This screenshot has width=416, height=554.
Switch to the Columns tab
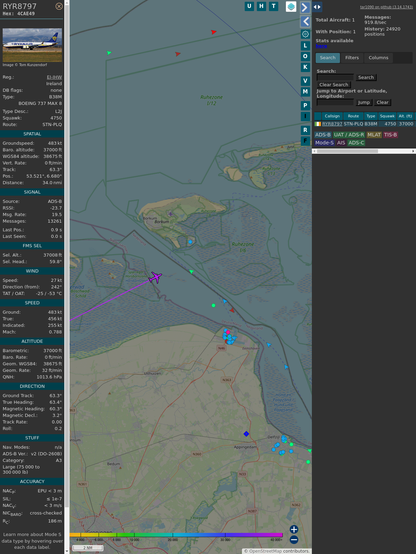coord(378,58)
